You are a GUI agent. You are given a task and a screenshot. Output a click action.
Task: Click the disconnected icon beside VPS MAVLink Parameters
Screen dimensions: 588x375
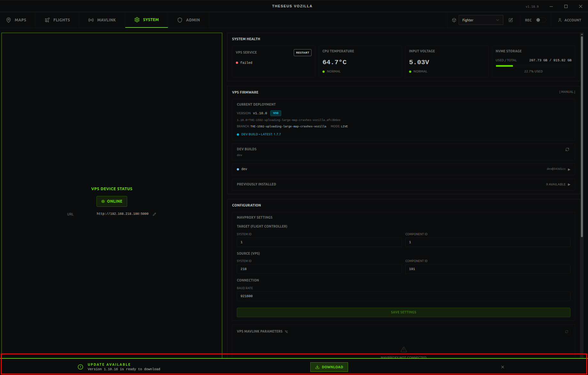click(x=286, y=332)
